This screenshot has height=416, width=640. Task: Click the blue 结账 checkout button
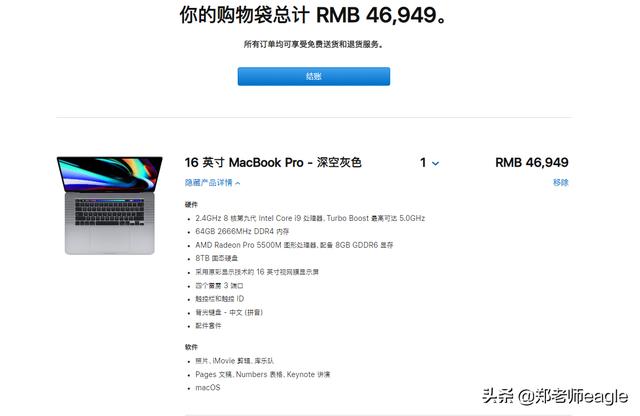[x=313, y=76]
